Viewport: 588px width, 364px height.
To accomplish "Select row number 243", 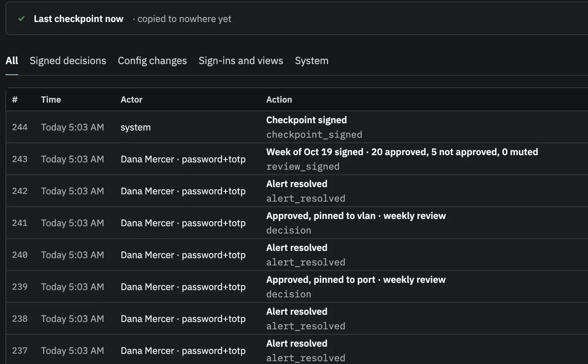I will coord(20,159).
